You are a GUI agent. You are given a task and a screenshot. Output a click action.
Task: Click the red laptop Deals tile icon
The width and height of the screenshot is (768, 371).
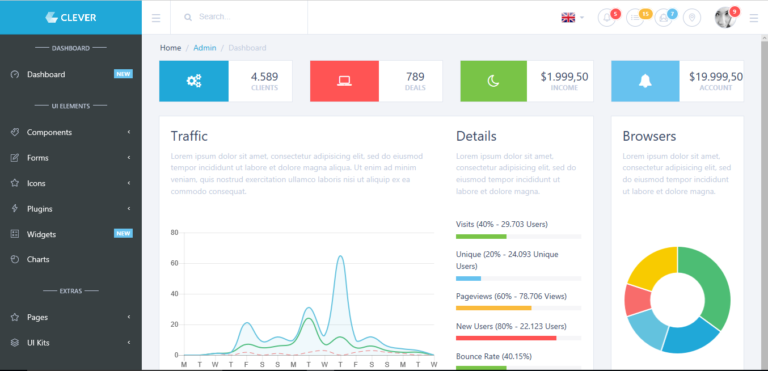point(344,81)
